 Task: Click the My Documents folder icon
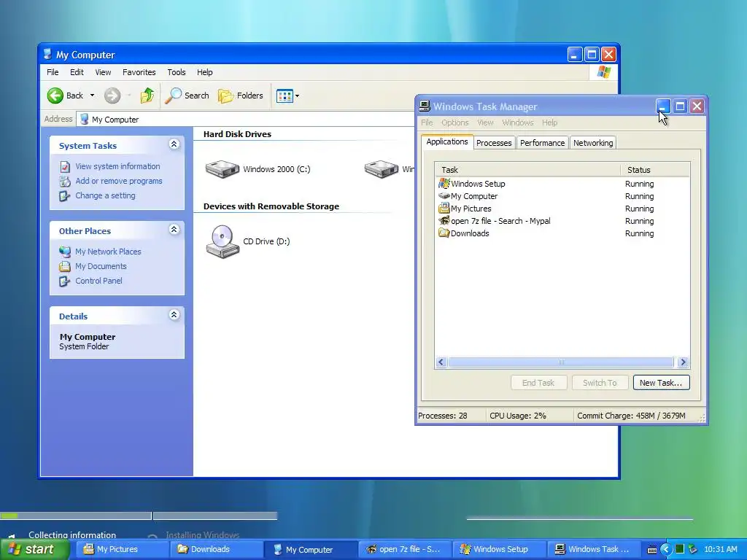[x=65, y=266]
